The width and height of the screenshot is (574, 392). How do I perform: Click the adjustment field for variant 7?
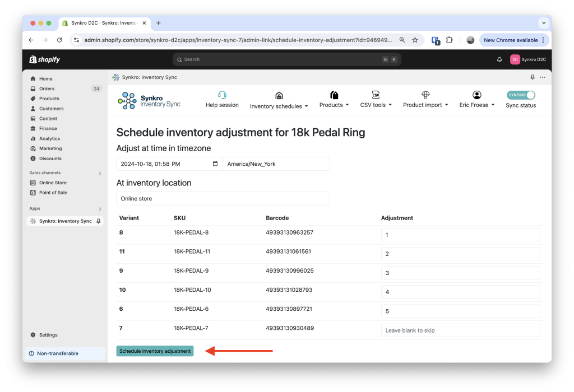click(460, 330)
